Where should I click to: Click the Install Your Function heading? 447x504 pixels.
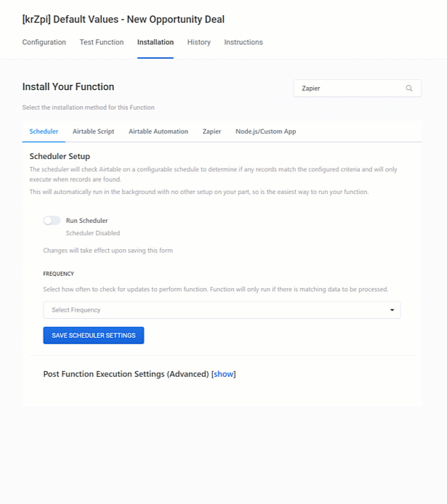68,87
